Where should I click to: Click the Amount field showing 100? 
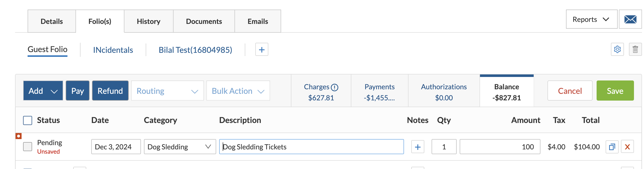pyautogui.click(x=500, y=147)
